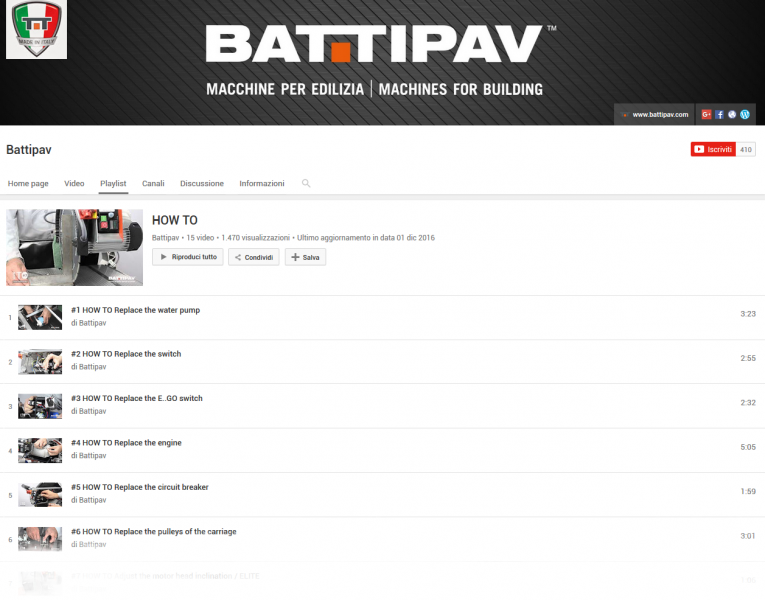Open the Home page tab
Image resolution: width=765 pixels, height=600 pixels.
point(28,183)
